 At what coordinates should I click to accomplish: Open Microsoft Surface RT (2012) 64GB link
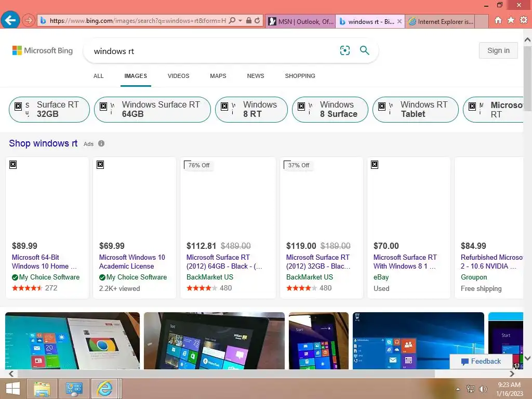(x=224, y=262)
